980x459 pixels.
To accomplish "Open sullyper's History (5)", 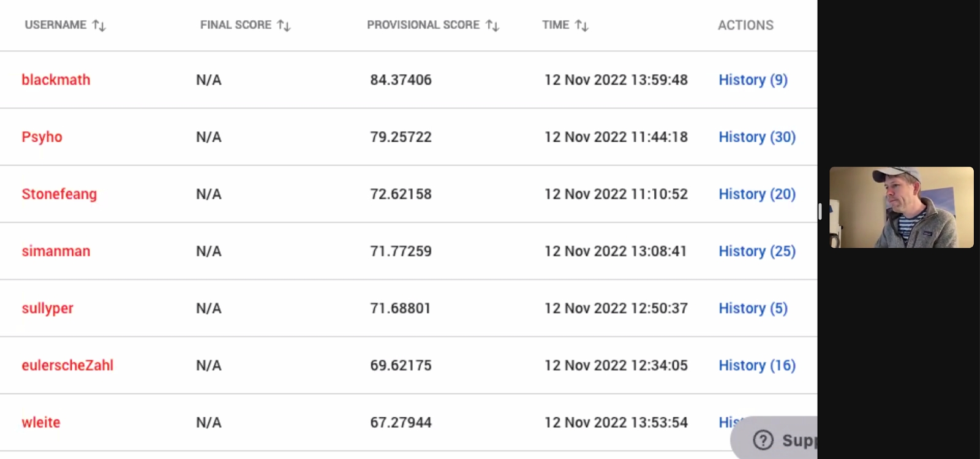I will (753, 308).
